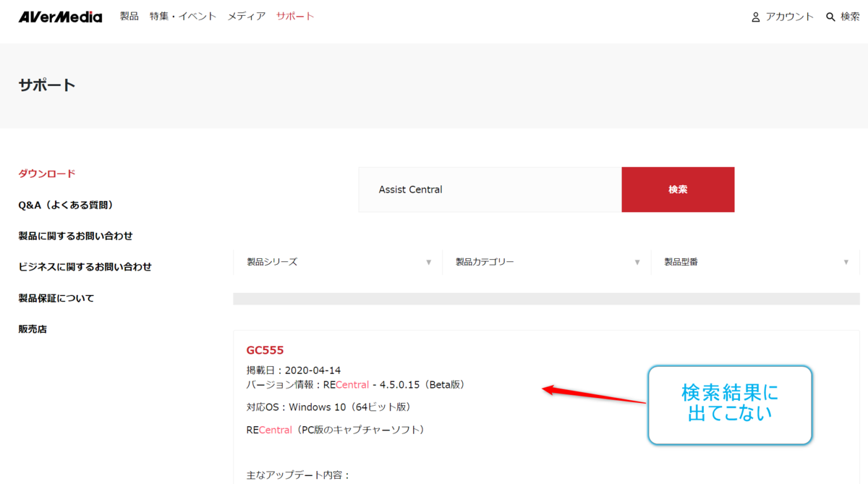Focus the Assist Central search field

490,190
